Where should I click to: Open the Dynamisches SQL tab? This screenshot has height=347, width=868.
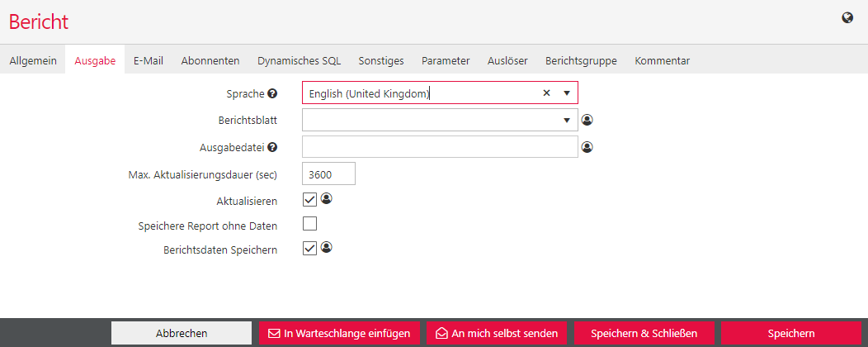pos(299,61)
